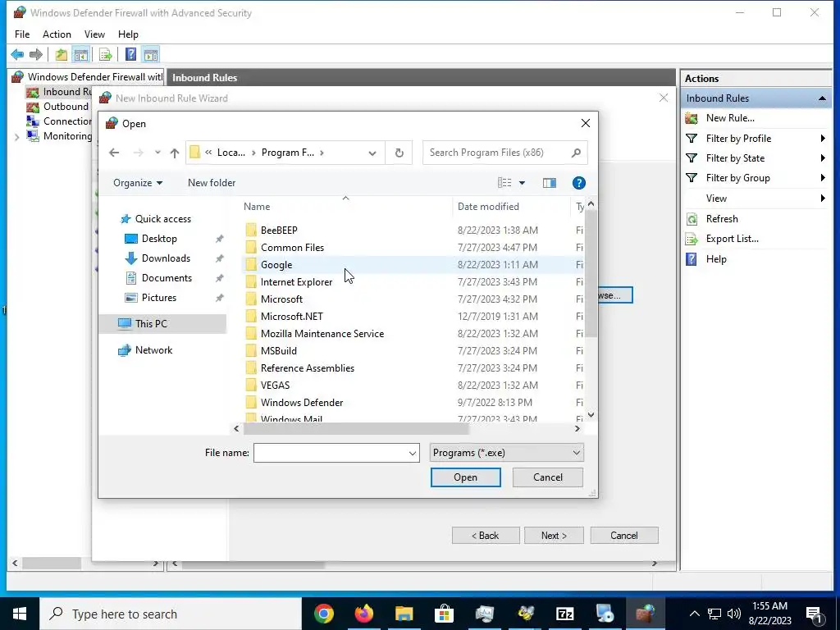This screenshot has height=630, width=840.
Task: Click the forward arrow in the MMC toolbar
Action: 36,54
